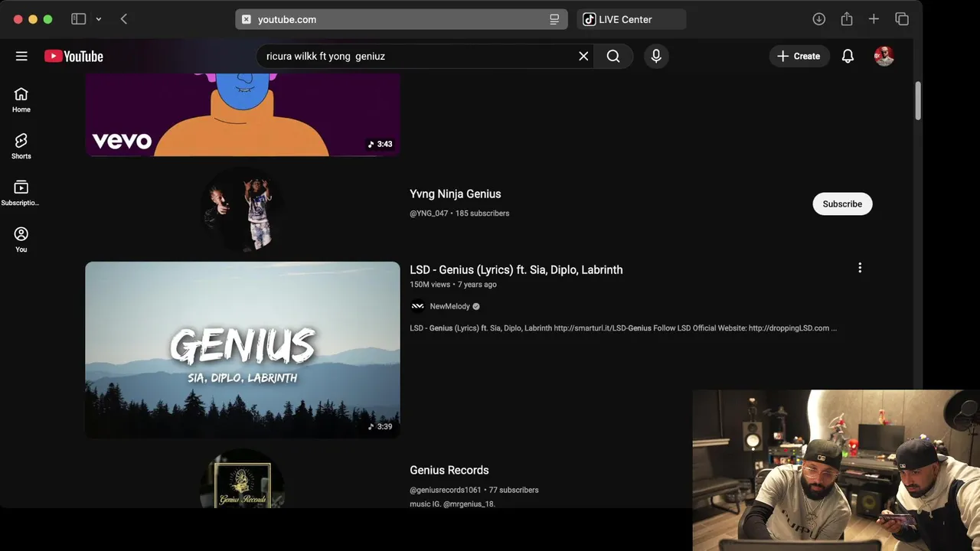Open the YouTube hamburger guide menu

pos(21,56)
